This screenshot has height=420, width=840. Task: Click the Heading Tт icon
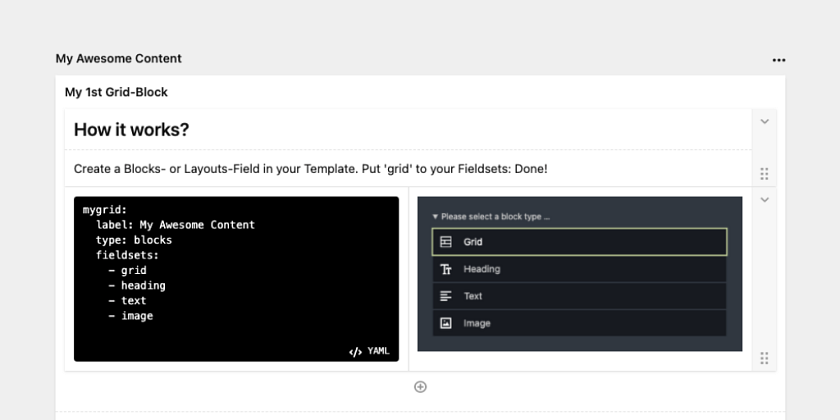click(446, 269)
